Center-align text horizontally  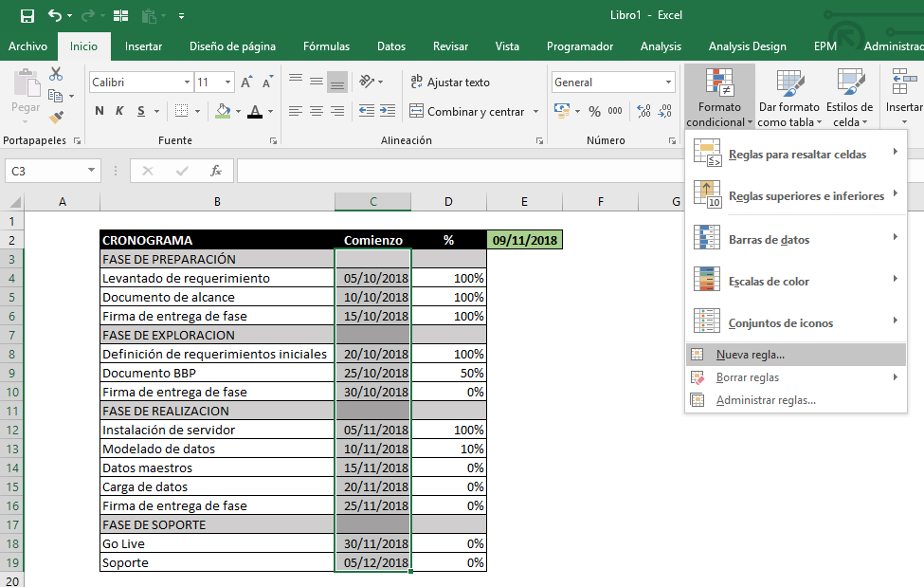click(x=316, y=112)
